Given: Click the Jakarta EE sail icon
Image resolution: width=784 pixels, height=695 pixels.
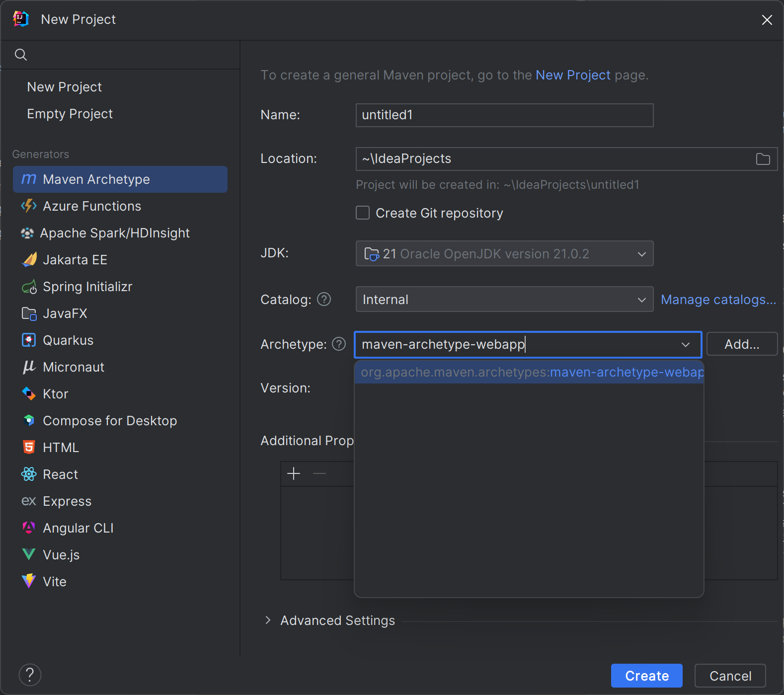Looking at the screenshot, I should coord(29,259).
